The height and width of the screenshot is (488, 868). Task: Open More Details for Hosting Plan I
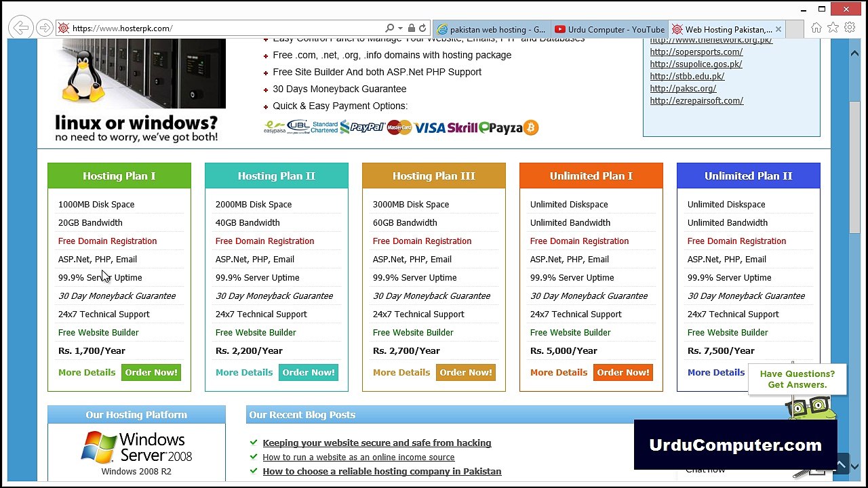point(87,372)
